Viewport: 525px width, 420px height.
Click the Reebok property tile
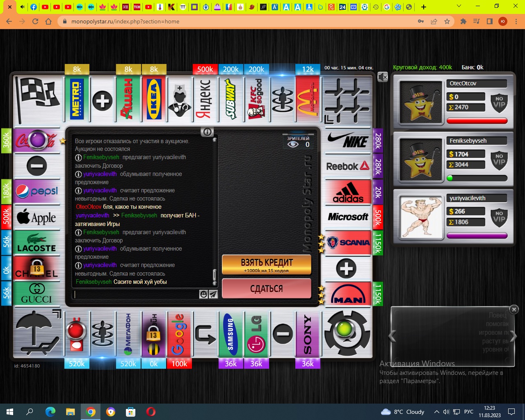(348, 166)
